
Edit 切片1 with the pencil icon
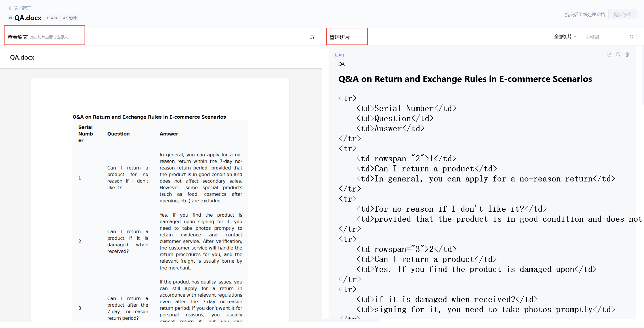tap(609, 55)
